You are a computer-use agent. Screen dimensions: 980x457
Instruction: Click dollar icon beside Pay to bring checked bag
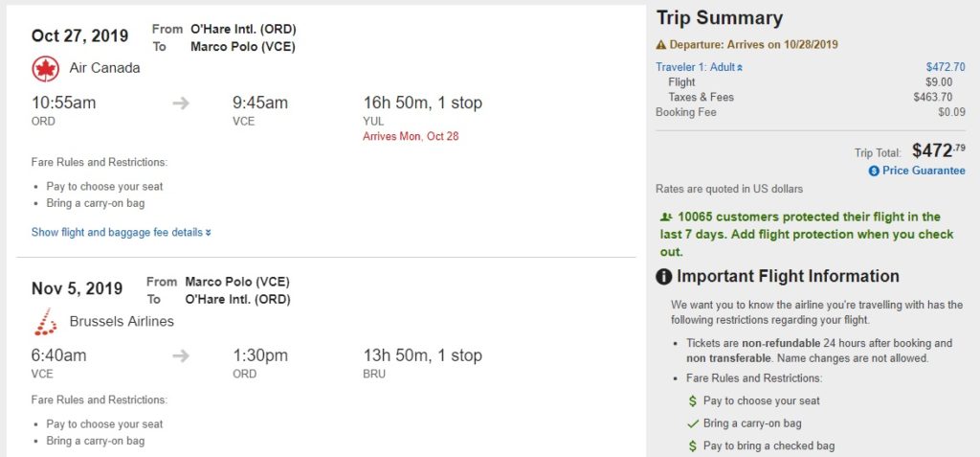click(693, 446)
